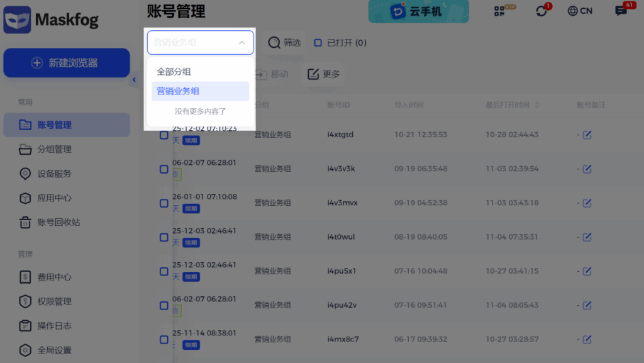This screenshot has height=363, width=644.
Task: Open the 云手机 banner
Action: [x=418, y=11]
